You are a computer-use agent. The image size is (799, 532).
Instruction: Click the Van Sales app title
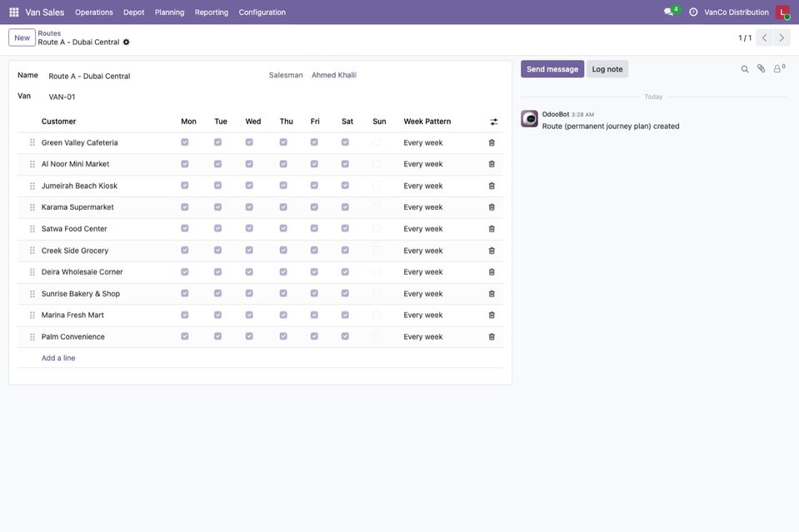(x=45, y=12)
